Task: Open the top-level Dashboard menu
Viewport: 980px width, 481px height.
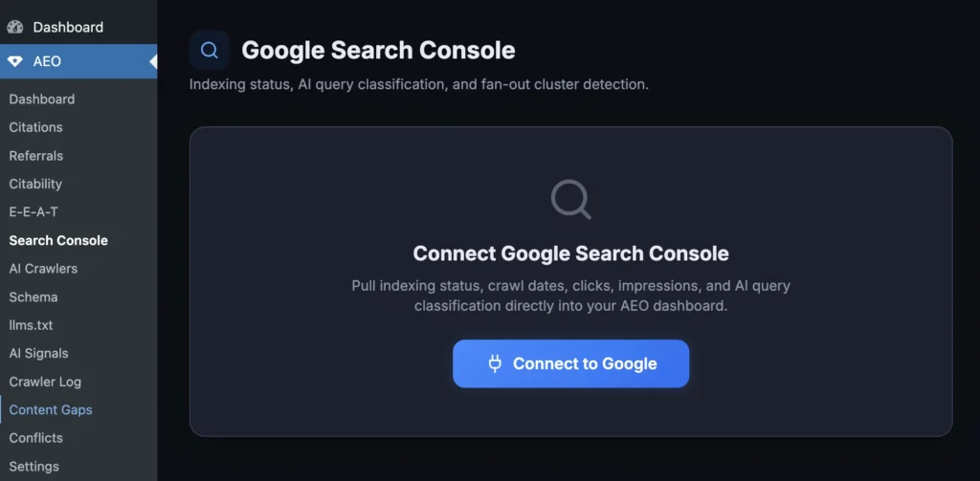Action: tap(67, 27)
